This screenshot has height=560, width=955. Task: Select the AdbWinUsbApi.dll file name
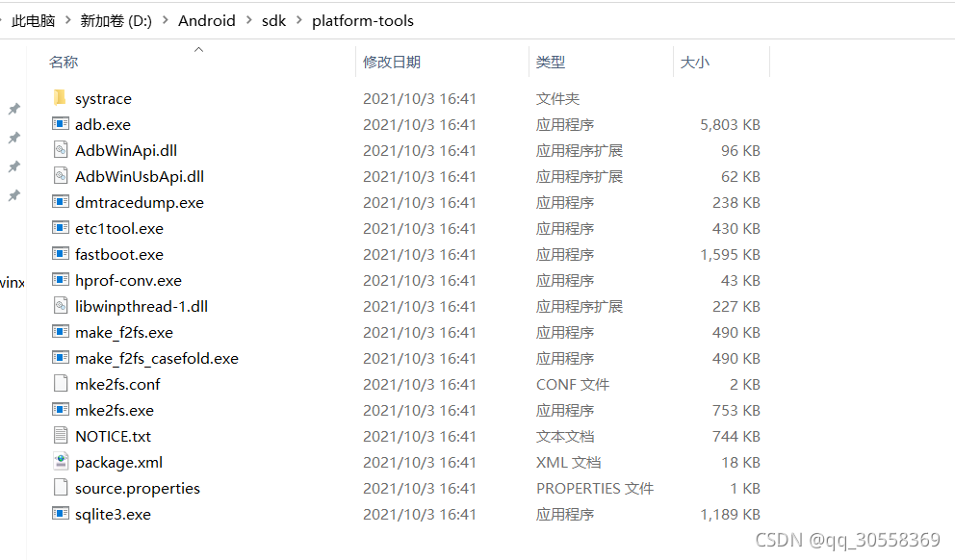click(140, 176)
